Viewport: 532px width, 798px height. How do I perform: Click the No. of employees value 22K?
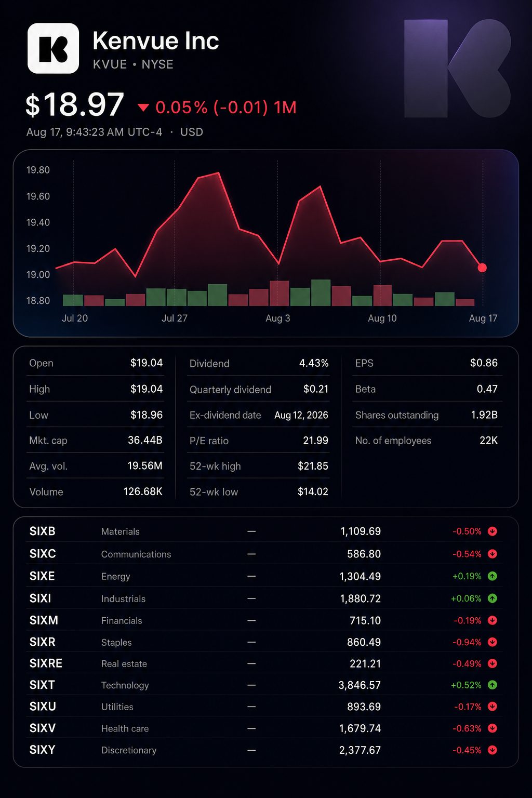point(489,440)
